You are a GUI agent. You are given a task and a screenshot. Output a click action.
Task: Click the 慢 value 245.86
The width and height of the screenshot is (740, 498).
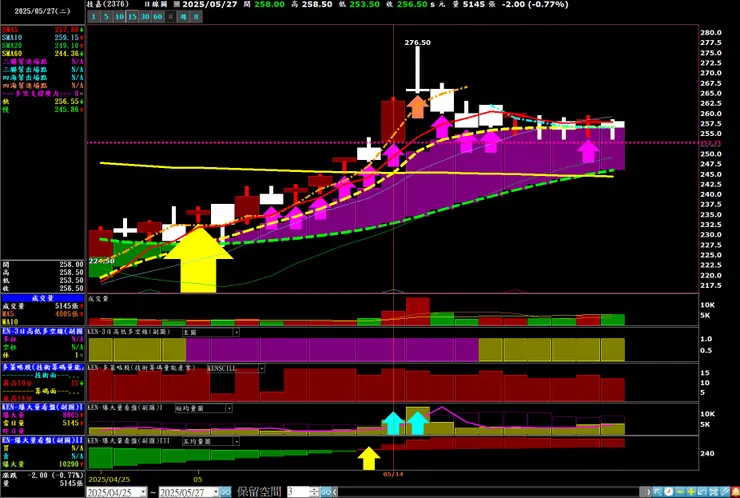pos(69,110)
